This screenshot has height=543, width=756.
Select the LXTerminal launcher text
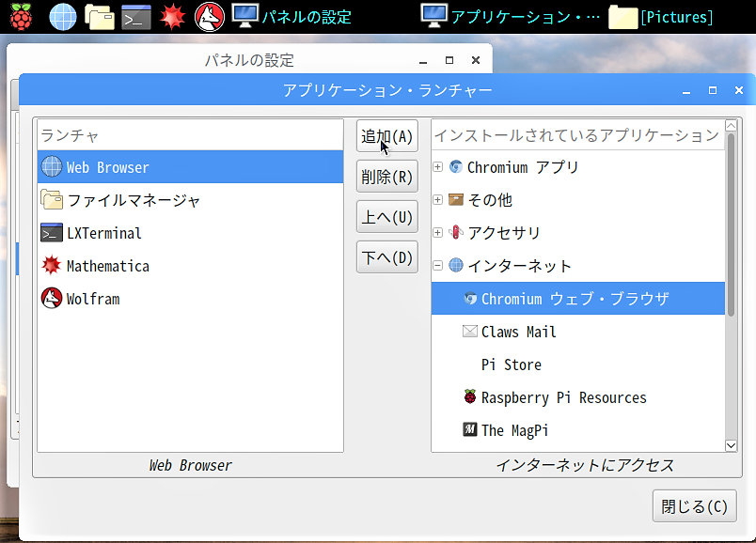(x=104, y=233)
